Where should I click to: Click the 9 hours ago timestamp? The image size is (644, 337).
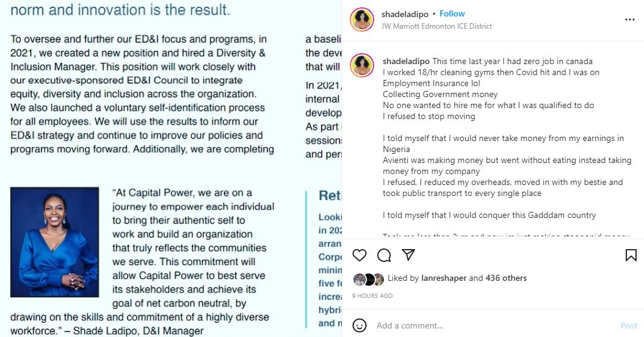point(372,296)
